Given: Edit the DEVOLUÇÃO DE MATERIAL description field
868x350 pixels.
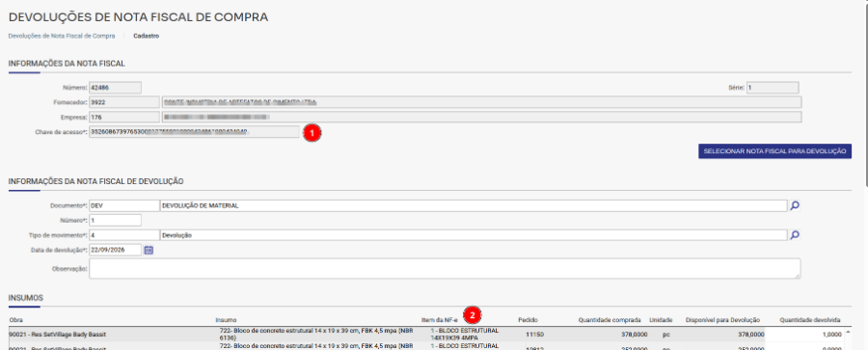Looking at the screenshot, I should click(x=474, y=205).
